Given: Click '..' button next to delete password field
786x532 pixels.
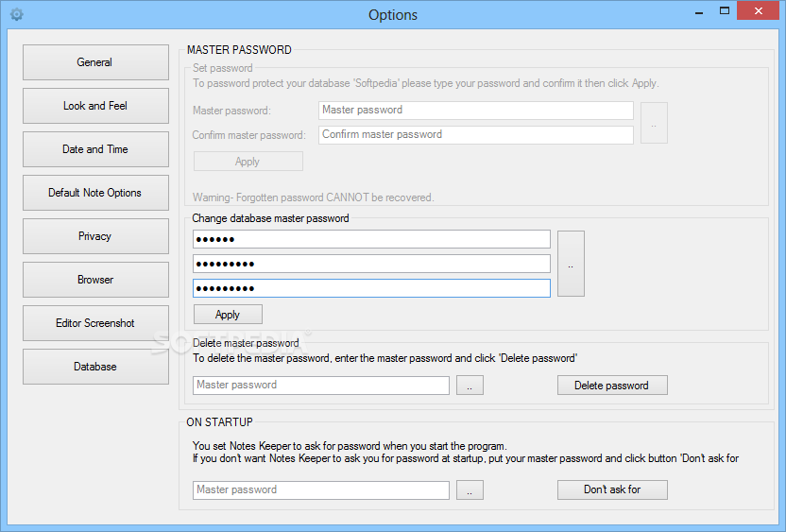Looking at the screenshot, I should pos(470,386).
